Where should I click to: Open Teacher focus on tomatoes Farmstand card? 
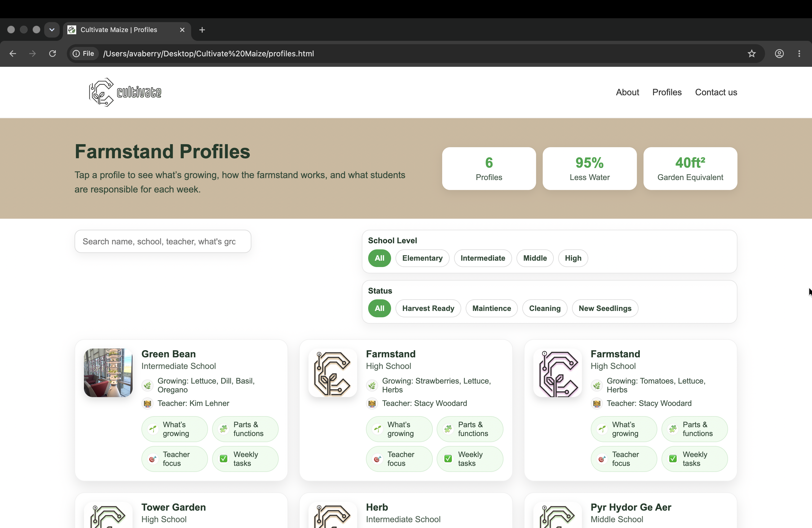624,459
